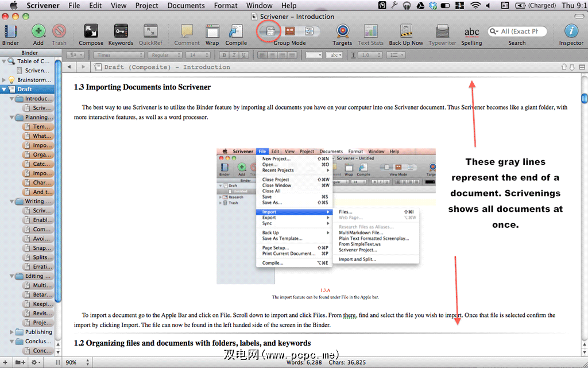Toggle bold formatting in format bar
The image size is (588, 368).
225,55
